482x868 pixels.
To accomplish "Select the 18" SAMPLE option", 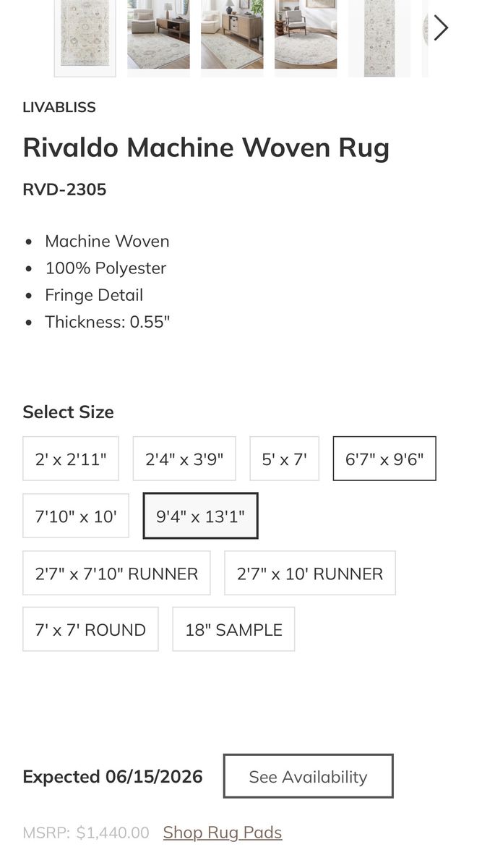I will [x=233, y=629].
